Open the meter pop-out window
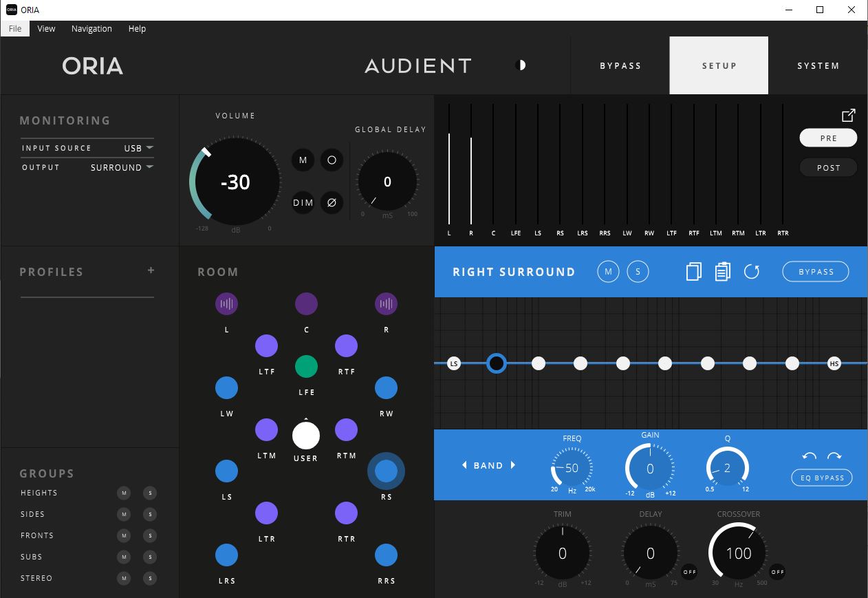This screenshot has height=598, width=868. (x=848, y=115)
